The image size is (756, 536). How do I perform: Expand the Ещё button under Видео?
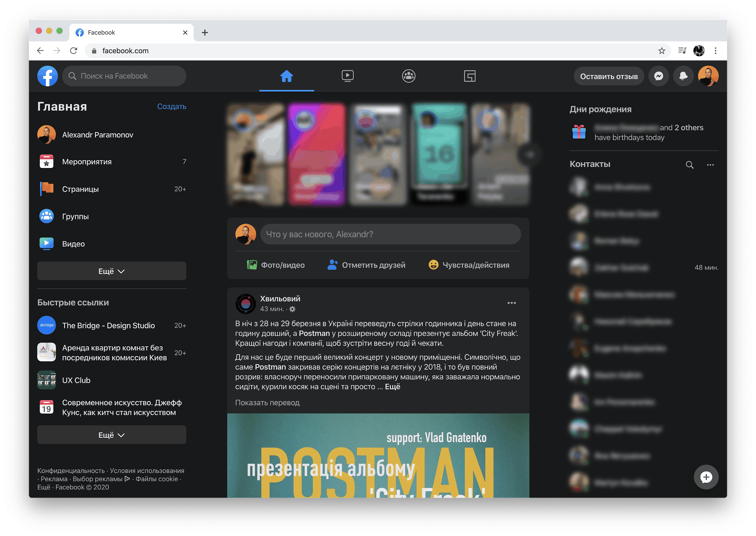click(112, 271)
